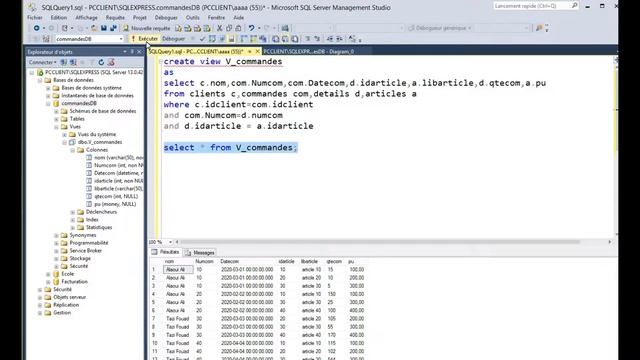Select the Résultats tab
This screenshot has height=360, width=640.
[x=166, y=252]
